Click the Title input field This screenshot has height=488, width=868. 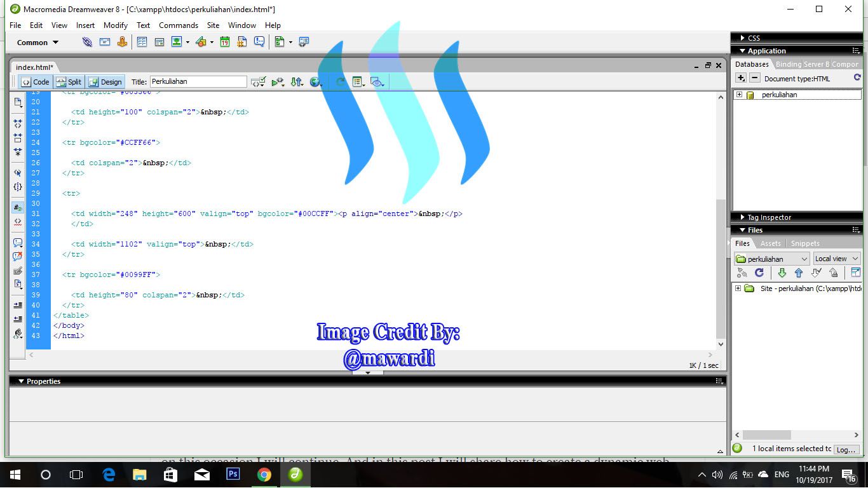[198, 81]
